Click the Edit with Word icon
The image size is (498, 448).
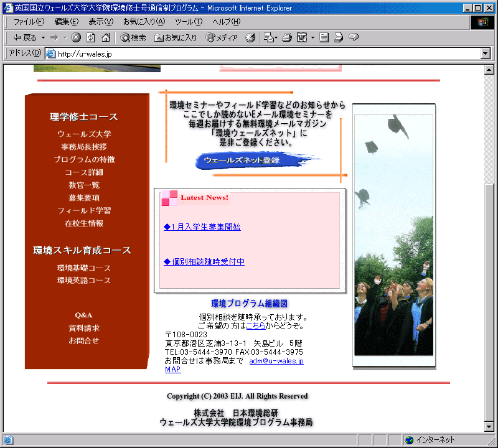pyautogui.click(x=302, y=37)
